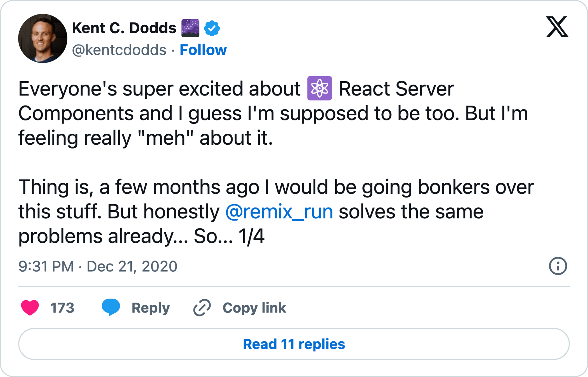Image resolution: width=588 pixels, height=377 pixels.
Task: Click the @kentcdodds handle
Action: coord(119,50)
